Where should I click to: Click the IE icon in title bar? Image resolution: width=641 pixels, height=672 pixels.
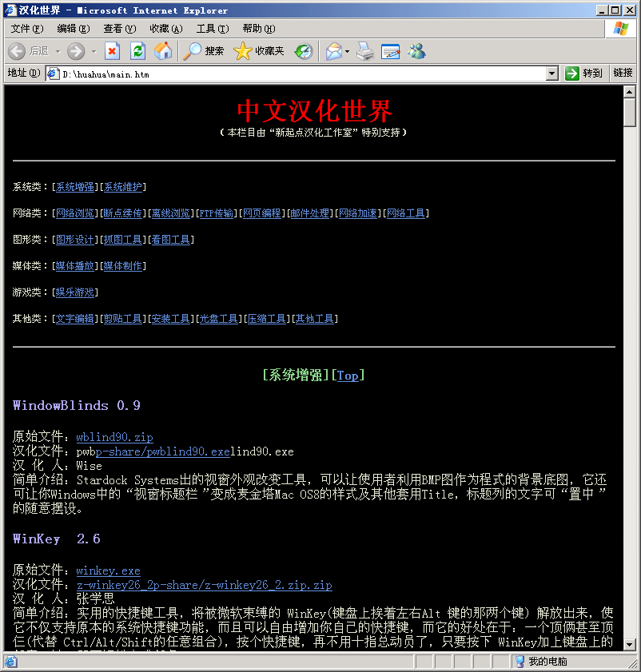tap(10, 10)
